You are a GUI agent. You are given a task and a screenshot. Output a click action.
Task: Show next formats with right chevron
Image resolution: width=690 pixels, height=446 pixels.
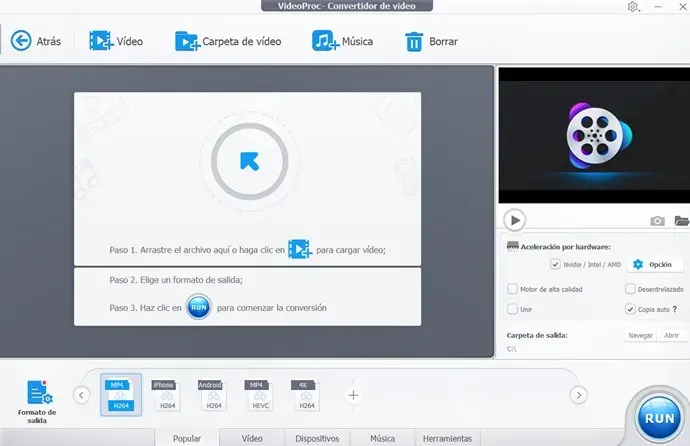coord(579,395)
